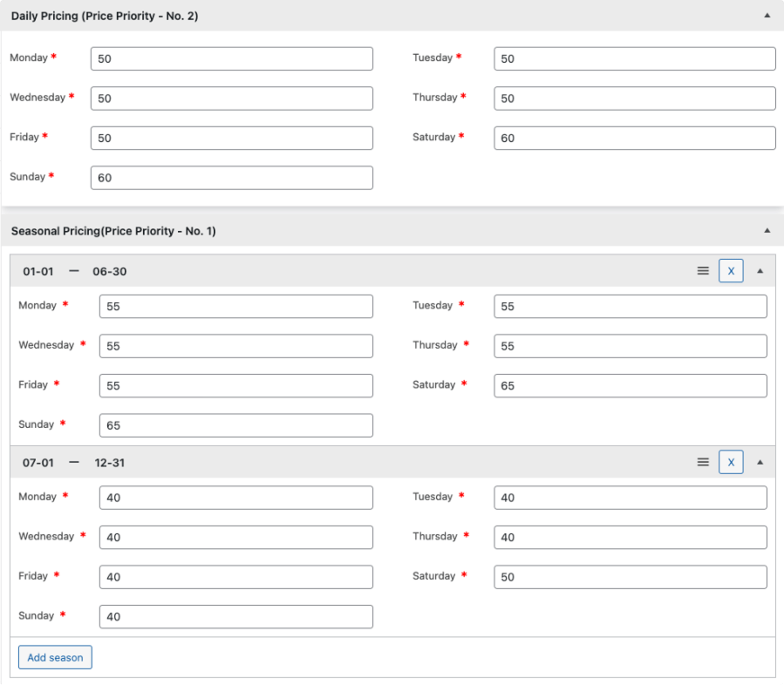Click Thursday field in 01-01 season
Image resolution: width=784 pixels, height=685 pixels.
tap(630, 346)
